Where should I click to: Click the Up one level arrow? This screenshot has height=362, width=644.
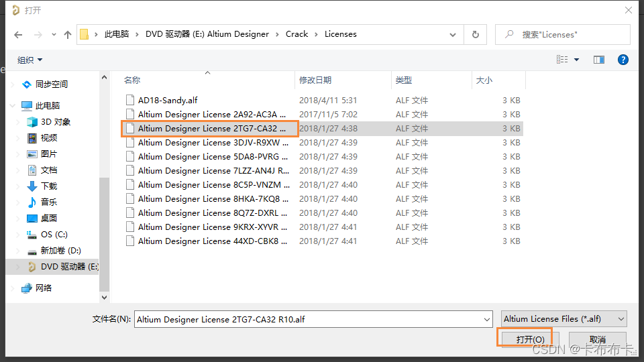68,34
